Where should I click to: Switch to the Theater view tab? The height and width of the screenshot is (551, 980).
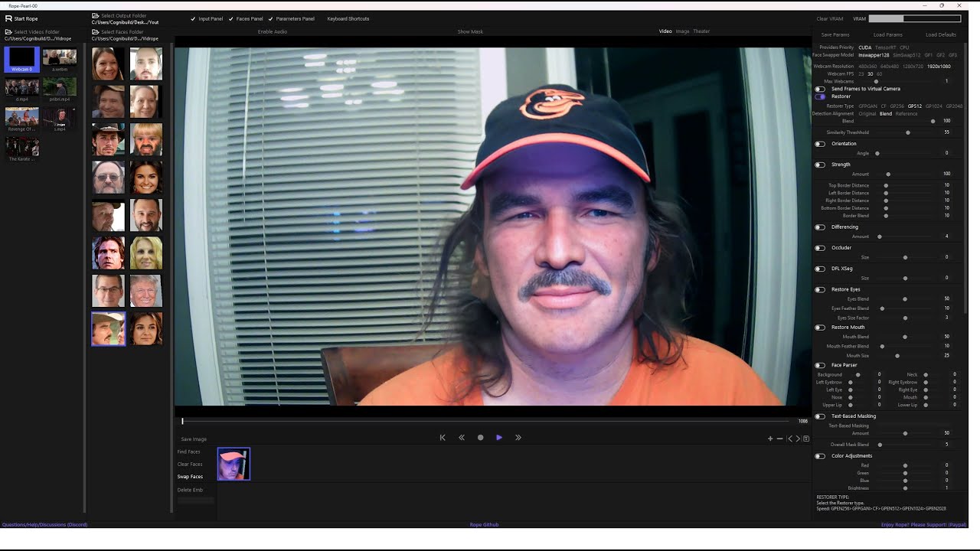[x=701, y=31]
